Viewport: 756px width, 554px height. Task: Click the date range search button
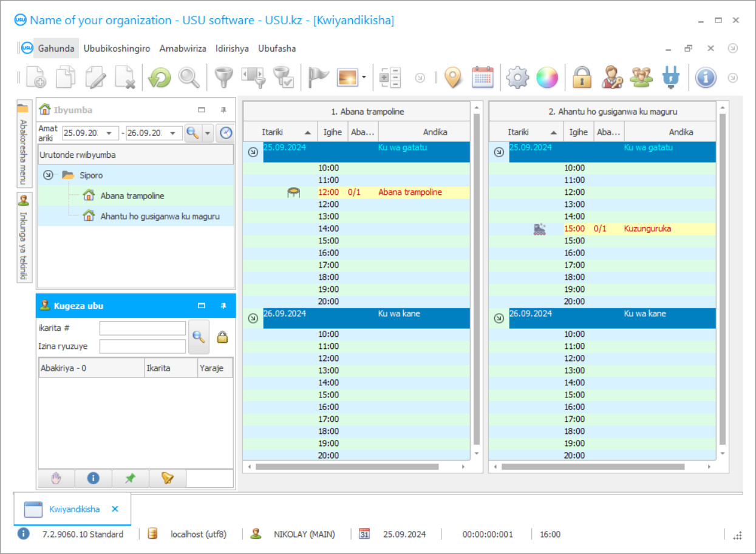coord(192,133)
